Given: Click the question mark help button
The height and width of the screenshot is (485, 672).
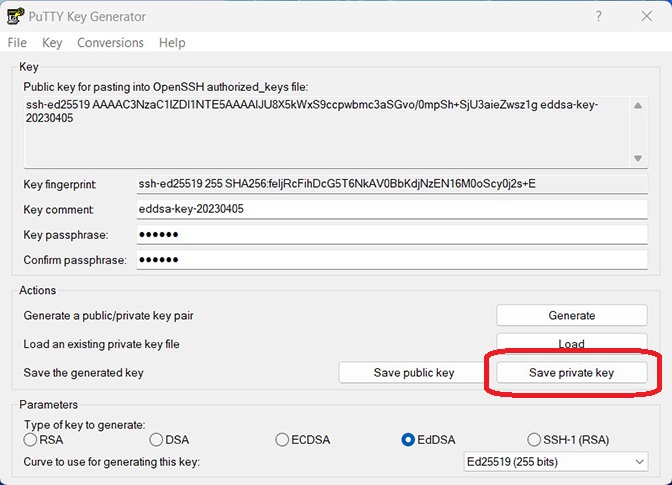Looking at the screenshot, I should pos(599,16).
